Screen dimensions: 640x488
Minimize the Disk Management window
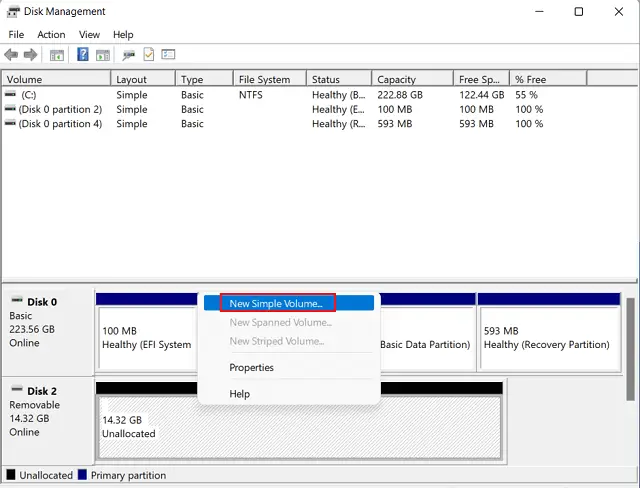(x=540, y=11)
